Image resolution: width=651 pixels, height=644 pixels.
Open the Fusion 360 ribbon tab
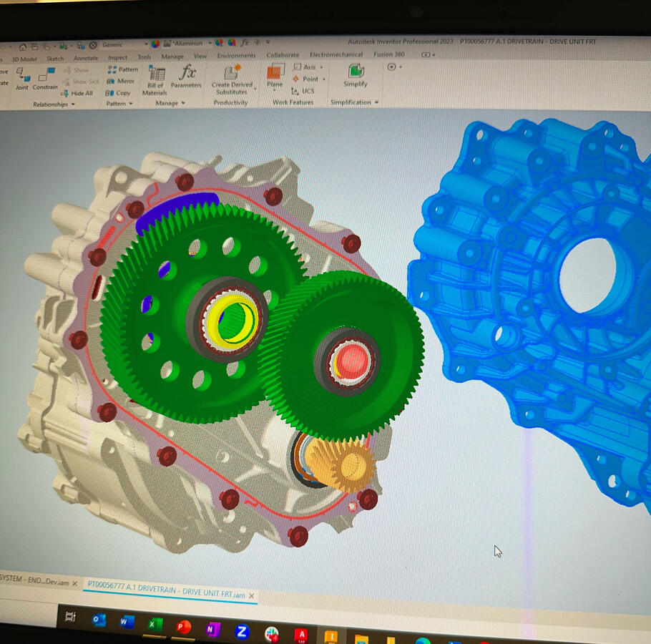(388, 54)
